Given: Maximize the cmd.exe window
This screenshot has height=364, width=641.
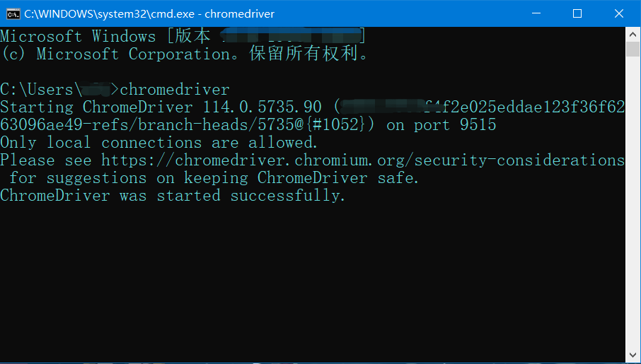Looking at the screenshot, I should (x=577, y=13).
